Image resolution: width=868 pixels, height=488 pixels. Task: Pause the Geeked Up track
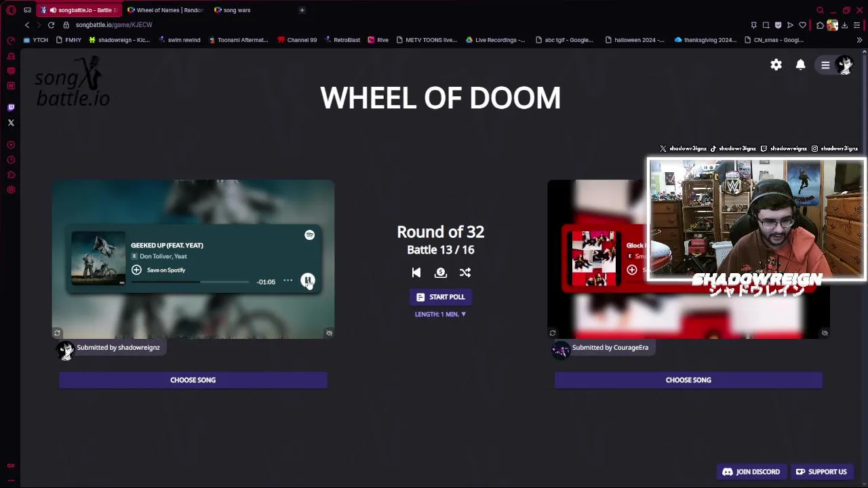coord(308,281)
